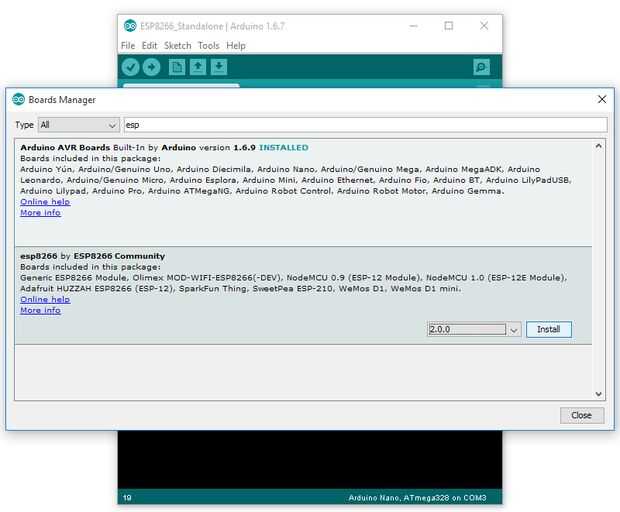Dismiss Boards Manager with the X button

(602, 99)
